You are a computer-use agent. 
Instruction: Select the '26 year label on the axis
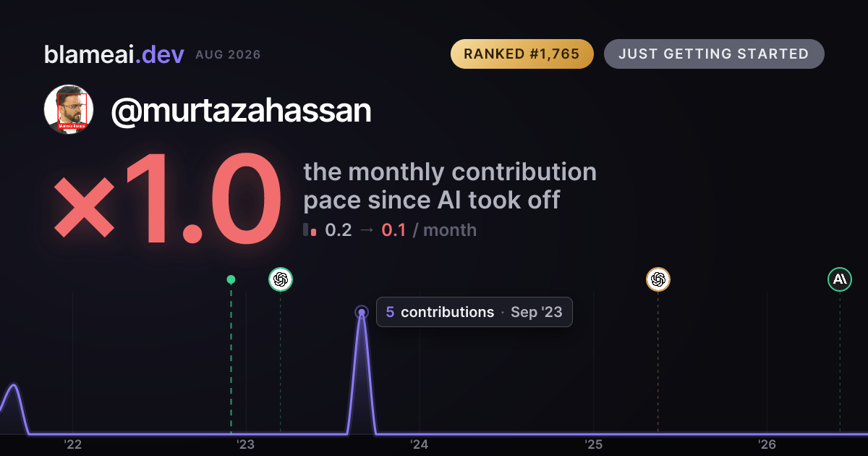click(767, 444)
